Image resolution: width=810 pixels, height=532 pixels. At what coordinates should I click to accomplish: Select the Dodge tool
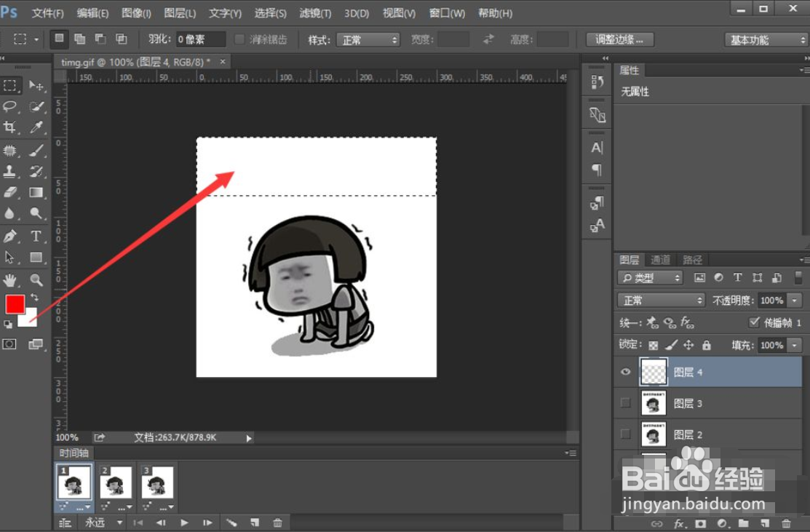click(36, 213)
